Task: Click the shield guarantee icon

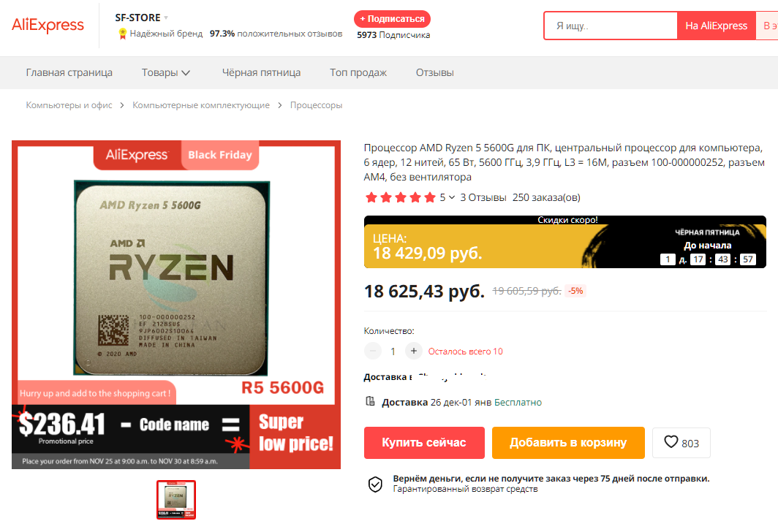Action: [x=375, y=484]
